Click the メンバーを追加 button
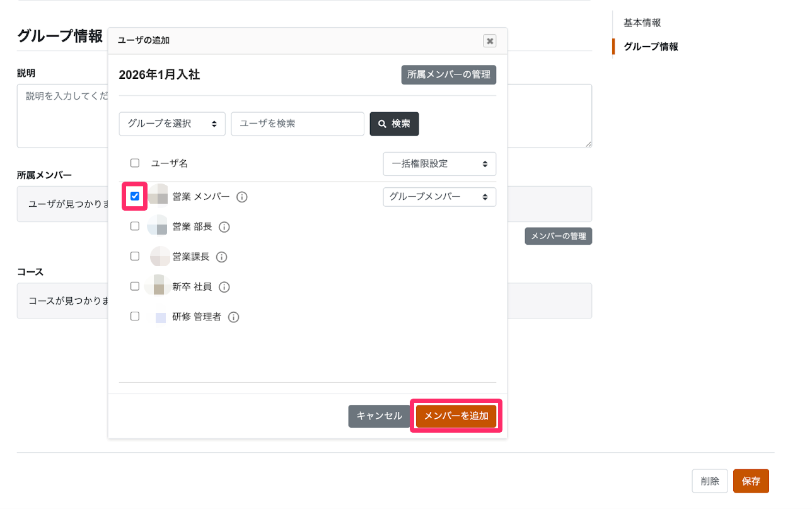Image resolution: width=812 pixels, height=509 pixels. [x=456, y=416]
